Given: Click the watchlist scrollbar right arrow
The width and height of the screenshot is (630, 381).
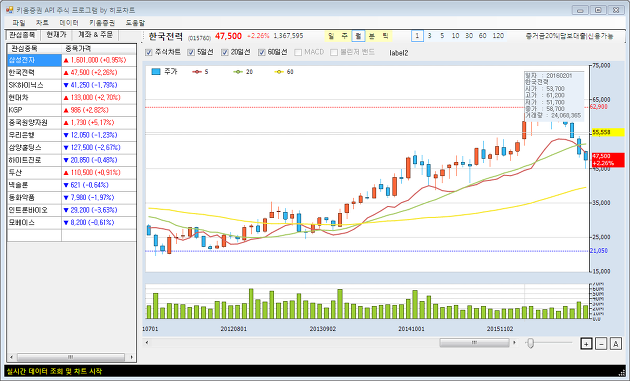Looking at the screenshot, I should tap(131, 357).
